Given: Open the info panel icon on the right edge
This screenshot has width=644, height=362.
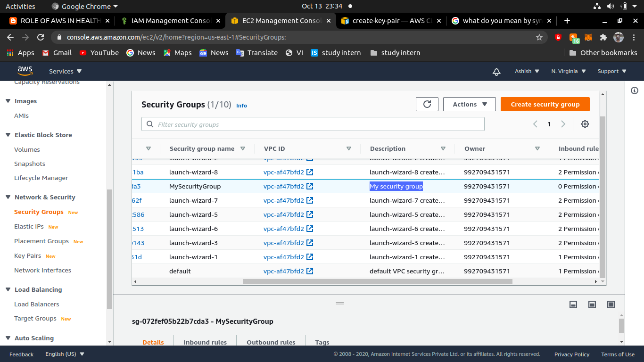Looking at the screenshot, I should 635,90.
